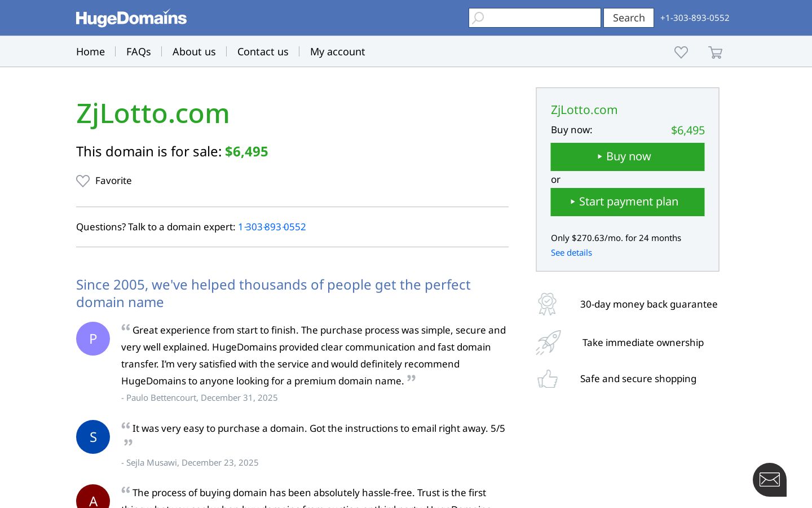Open the FAQs menu item

click(139, 51)
